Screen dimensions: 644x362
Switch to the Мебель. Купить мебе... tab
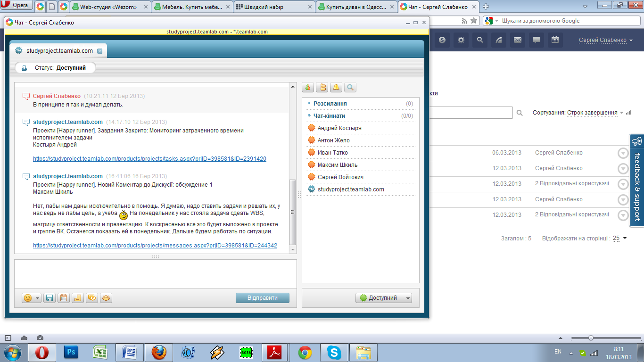pyautogui.click(x=192, y=7)
